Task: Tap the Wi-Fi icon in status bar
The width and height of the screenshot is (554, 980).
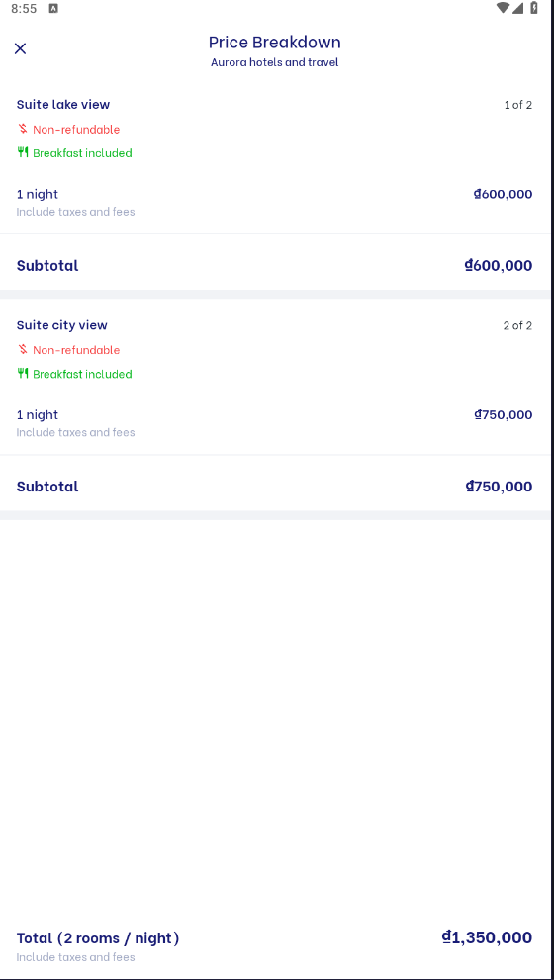Action: pyautogui.click(x=503, y=8)
